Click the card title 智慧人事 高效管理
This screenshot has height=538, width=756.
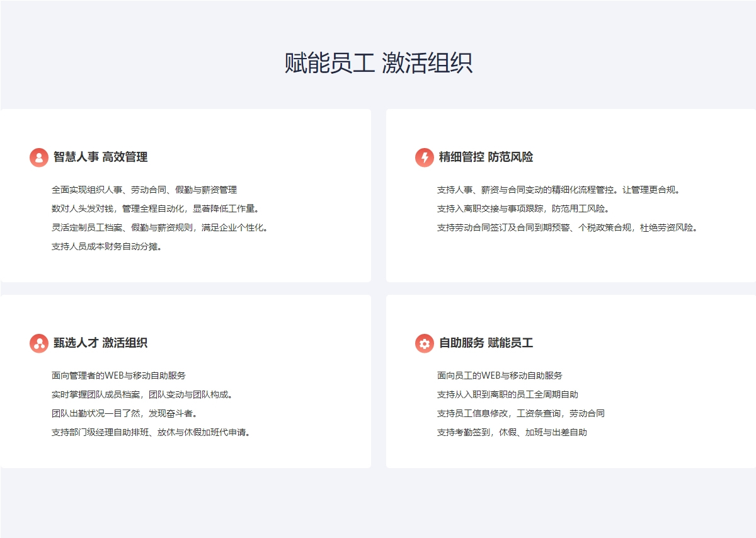[101, 157]
